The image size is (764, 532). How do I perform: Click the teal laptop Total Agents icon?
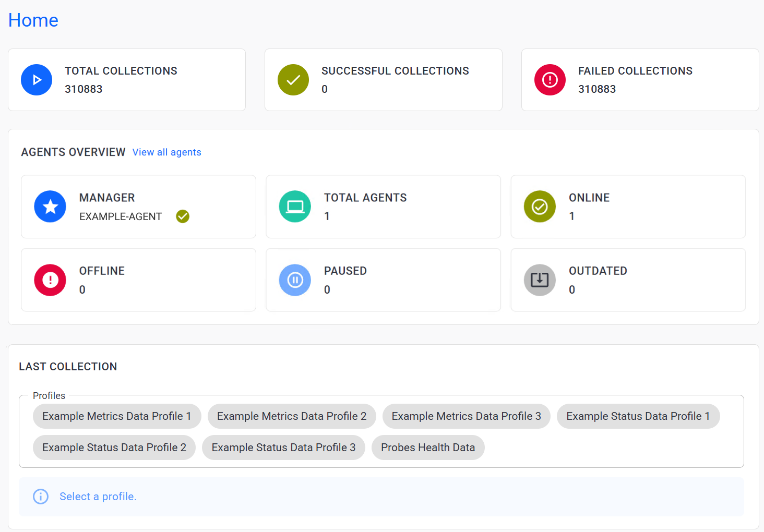coord(295,207)
